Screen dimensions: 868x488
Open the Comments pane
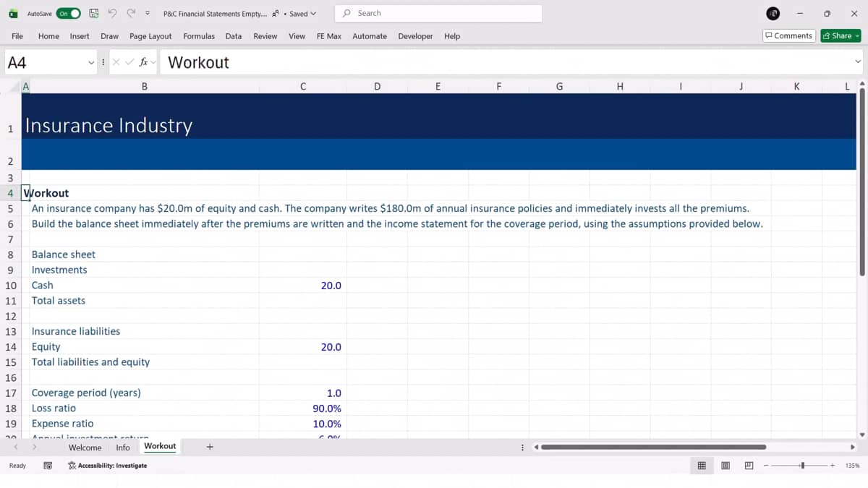[789, 35]
